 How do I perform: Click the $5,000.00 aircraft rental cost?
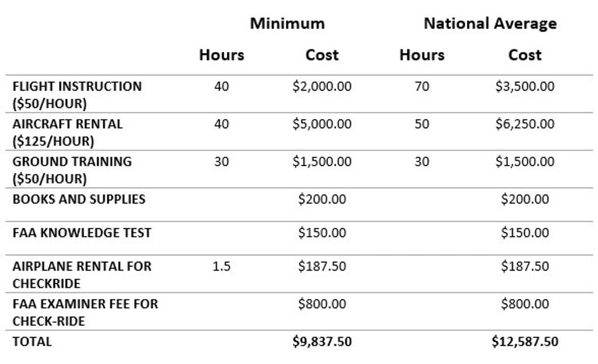[x=322, y=124]
